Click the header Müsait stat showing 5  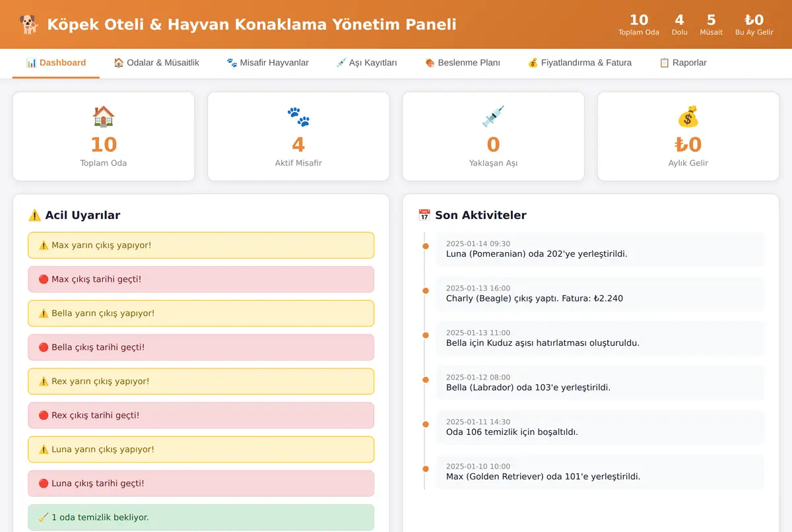pyautogui.click(x=711, y=24)
